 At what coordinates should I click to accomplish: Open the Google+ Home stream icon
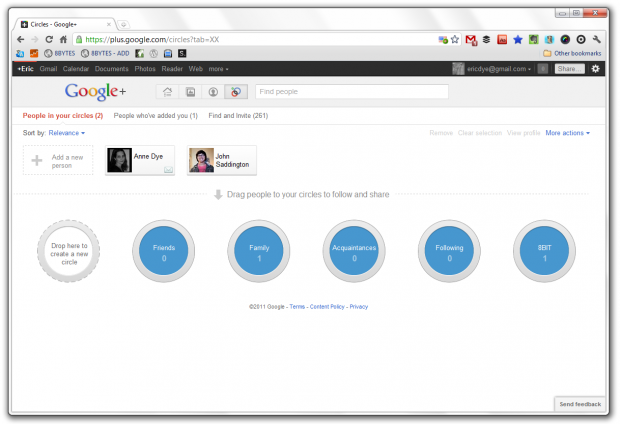point(167,92)
